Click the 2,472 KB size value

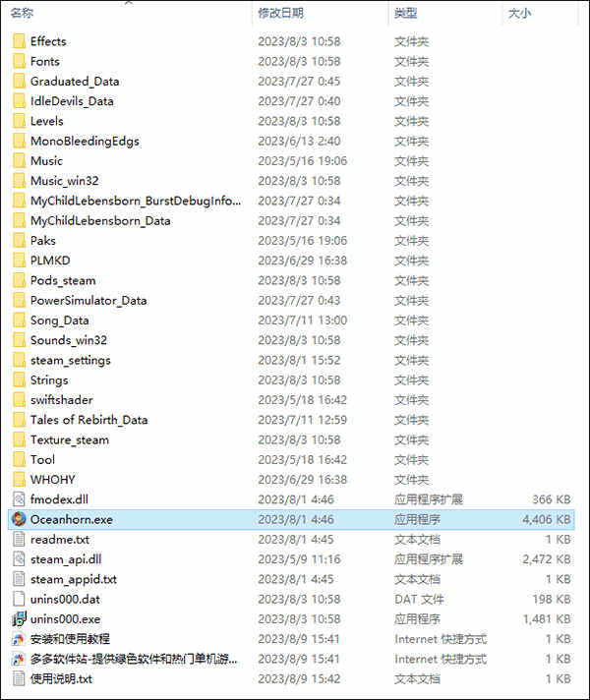547,559
